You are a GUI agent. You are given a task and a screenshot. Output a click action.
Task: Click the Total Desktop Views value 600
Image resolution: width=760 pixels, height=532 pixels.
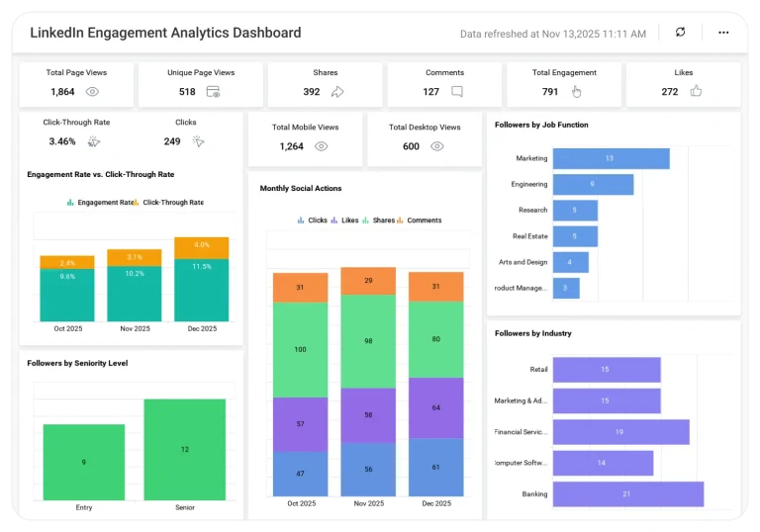click(411, 146)
